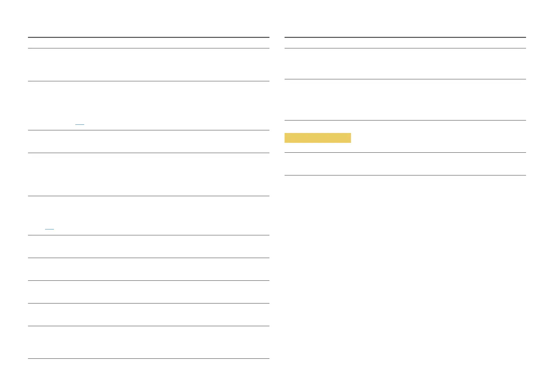Click blank space right of the yellow highlight
The width and height of the screenshot is (554, 392).
coord(438,138)
